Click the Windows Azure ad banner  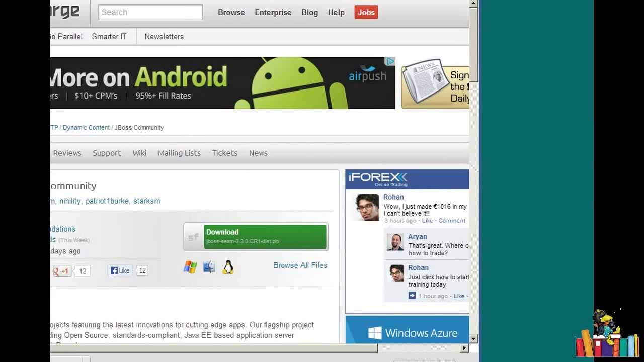tap(408, 330)
